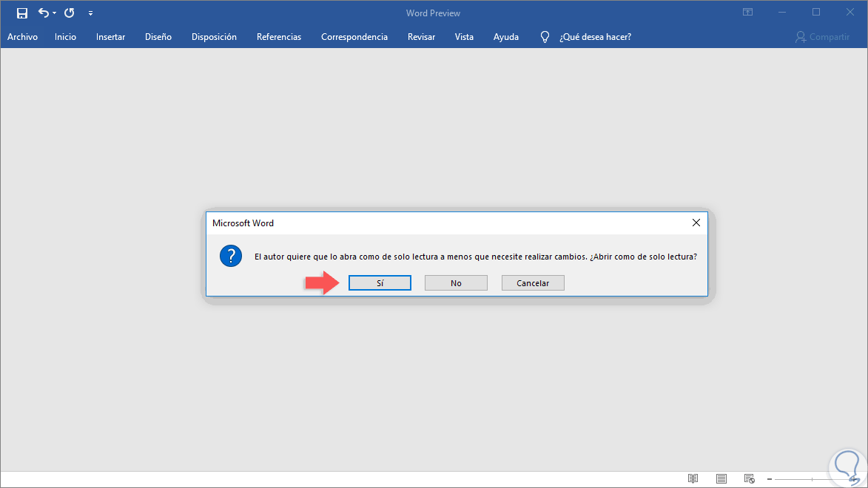Switch to the Insertar tab

111,36
